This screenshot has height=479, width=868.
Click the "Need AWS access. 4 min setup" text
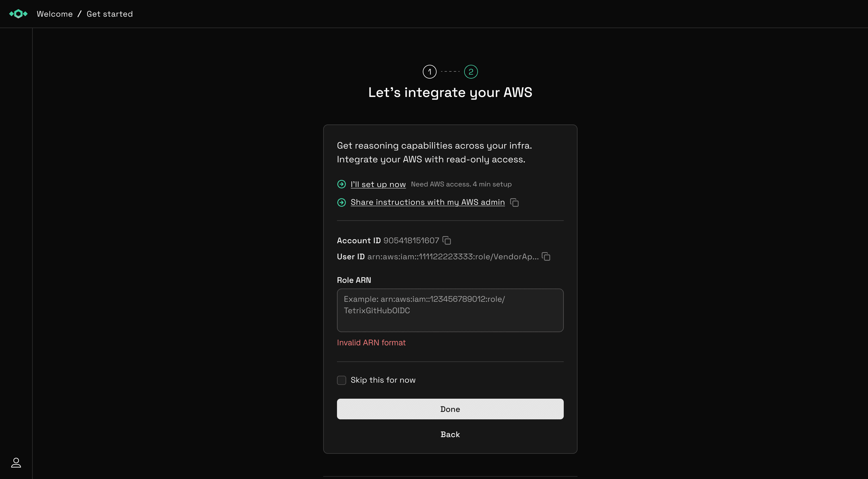point(461,184)
